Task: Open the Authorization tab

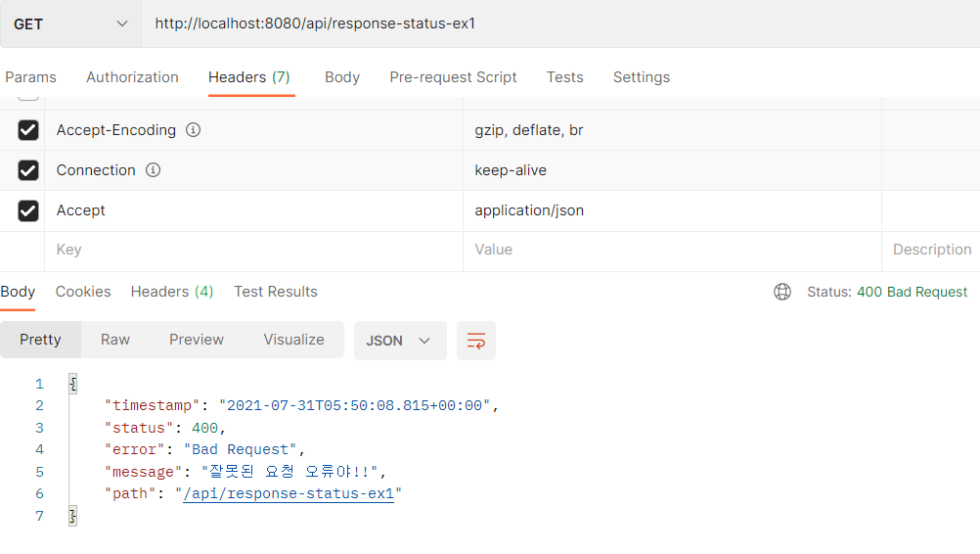Action: 132,77
